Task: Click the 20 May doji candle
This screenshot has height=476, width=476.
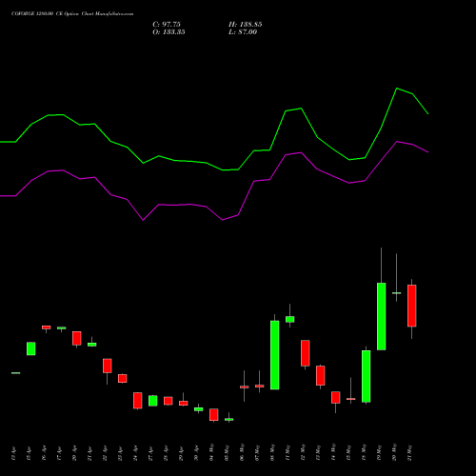Action: tap(397, 293)
